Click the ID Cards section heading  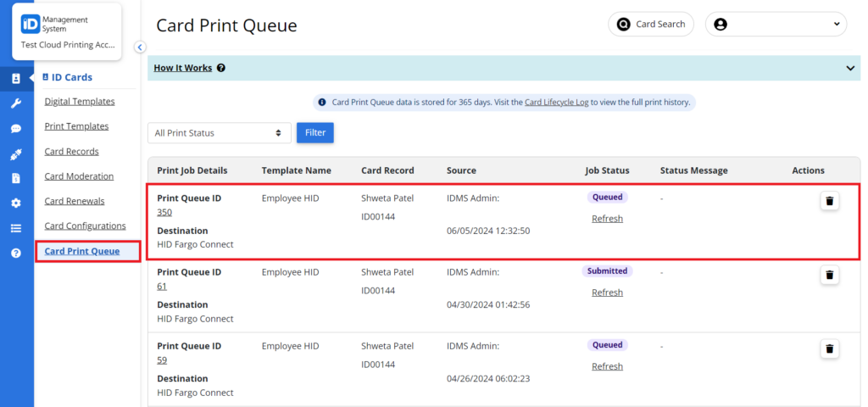tap(72, 77)
